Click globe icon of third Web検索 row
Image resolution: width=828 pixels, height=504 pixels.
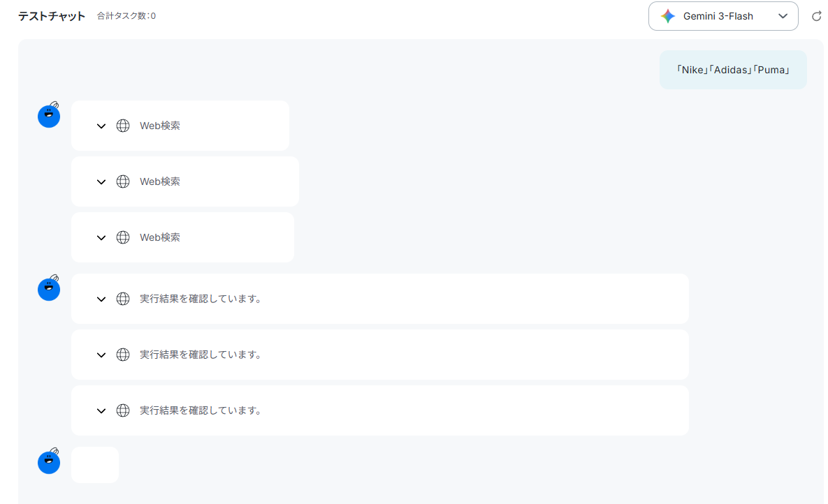pyautogui.click(x=123, y=237)
